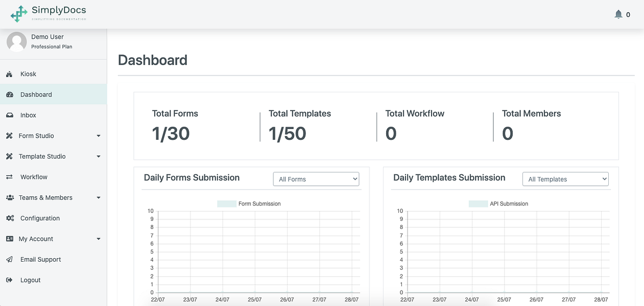Click the SimplyDocs logo
This screenshot has width=644, height=306.
click(49, 13)
